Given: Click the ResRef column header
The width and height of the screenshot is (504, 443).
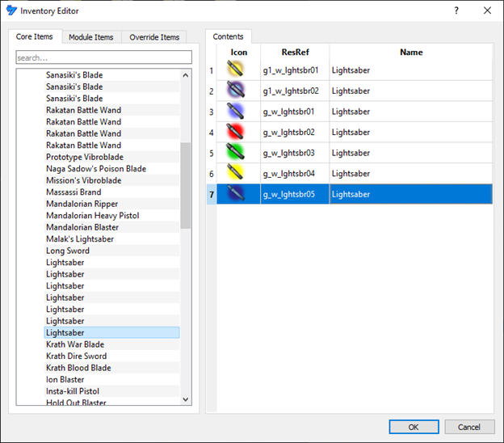Looking at the screenshot, I should tap(295, 52).
